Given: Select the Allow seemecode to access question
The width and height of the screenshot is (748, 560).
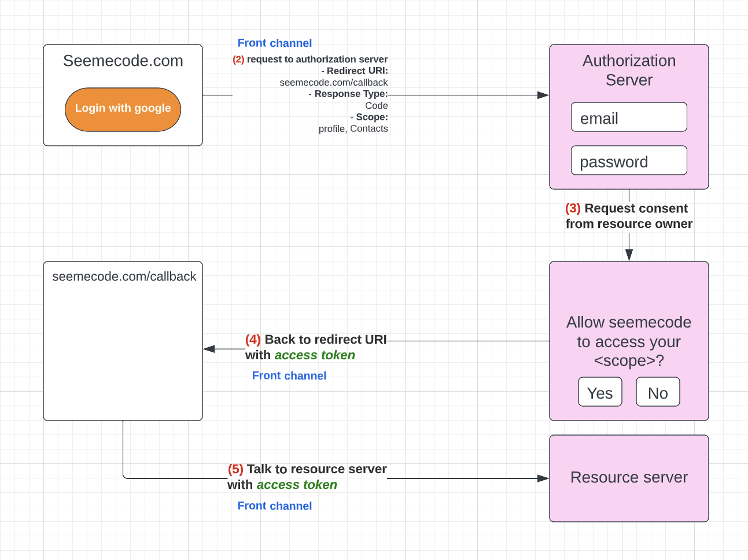Looking at the screenshot, I should 629,341.
